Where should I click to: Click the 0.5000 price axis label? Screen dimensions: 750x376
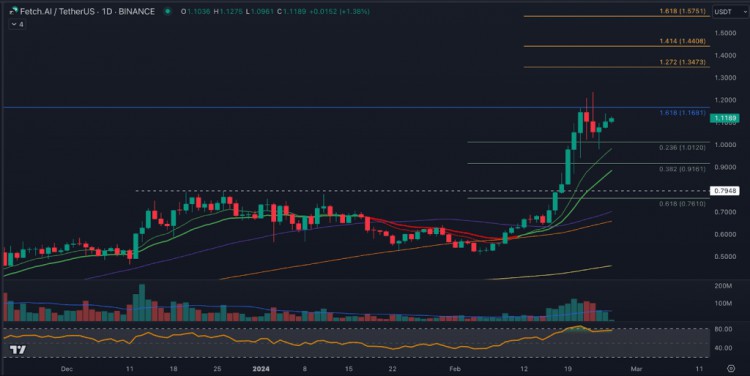[725, 256]
